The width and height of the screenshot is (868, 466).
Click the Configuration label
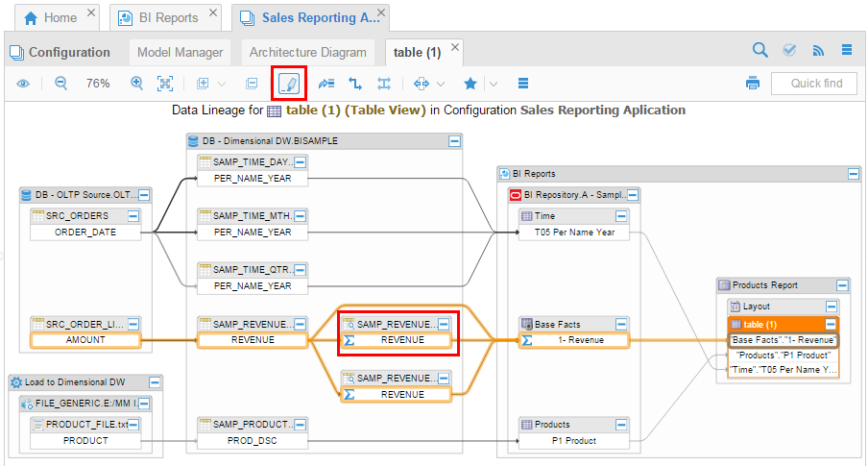coord(69,52)
